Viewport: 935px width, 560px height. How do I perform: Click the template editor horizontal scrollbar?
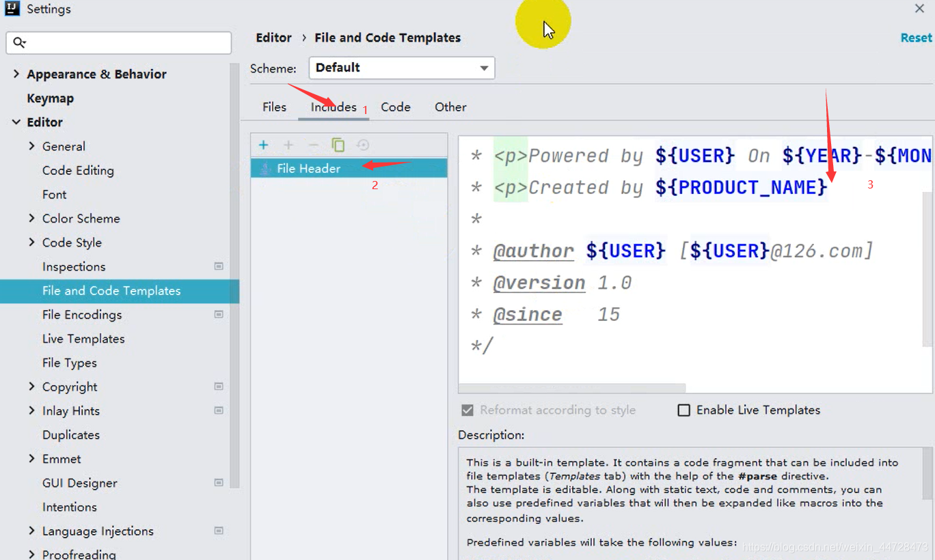tap(572, 388)
